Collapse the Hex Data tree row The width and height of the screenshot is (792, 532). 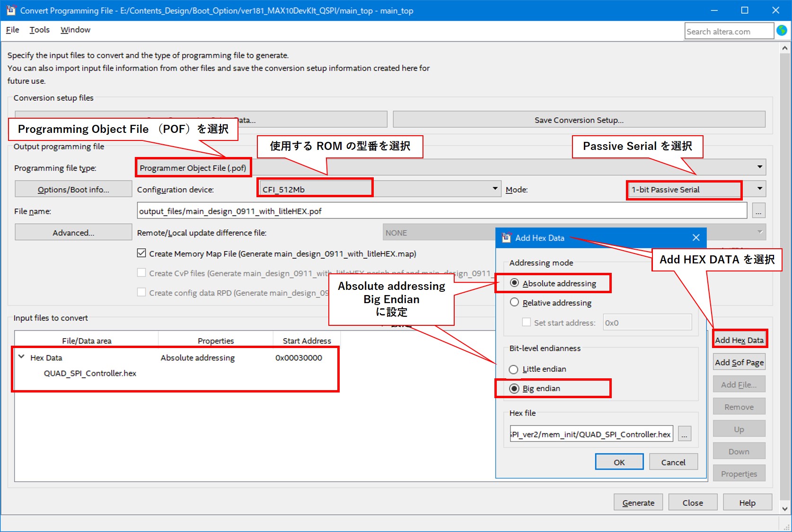[21, 357]
